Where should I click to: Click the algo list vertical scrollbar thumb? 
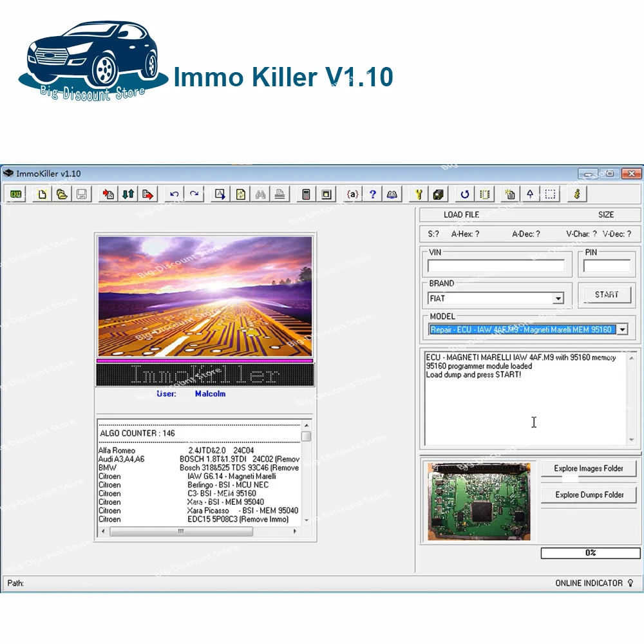(307, 436)
